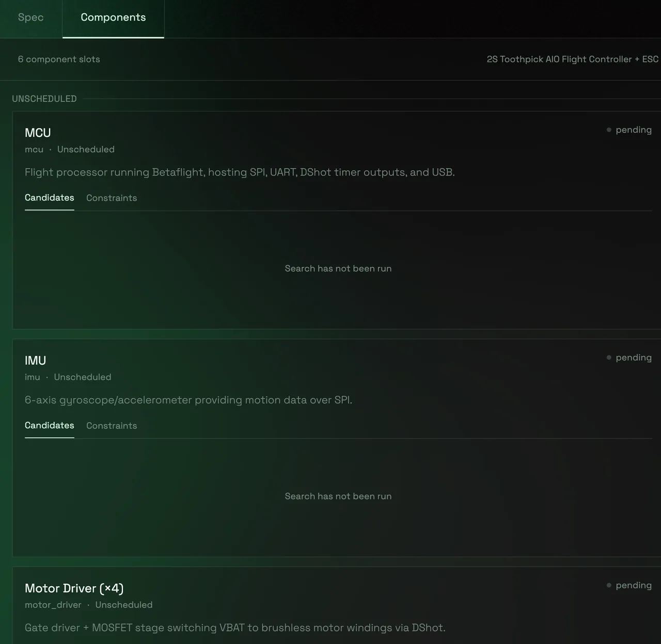Open the Candidates tab in MCU card
Viewport: 661px width, 644px height.
click(x=50, y=198)
